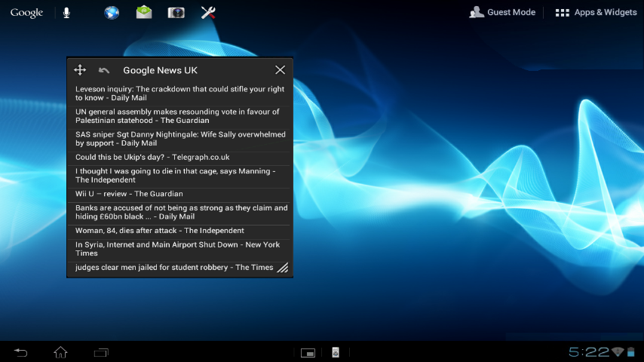The image size is (644, 362).
Task: Open the email envelope app icon
Action: point(144,13)
